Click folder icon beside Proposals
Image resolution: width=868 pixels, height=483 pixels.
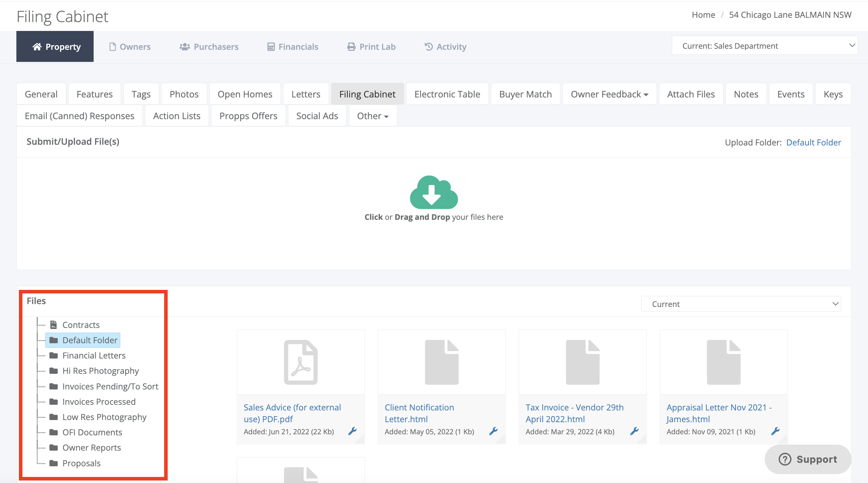(x=54, y=463)
